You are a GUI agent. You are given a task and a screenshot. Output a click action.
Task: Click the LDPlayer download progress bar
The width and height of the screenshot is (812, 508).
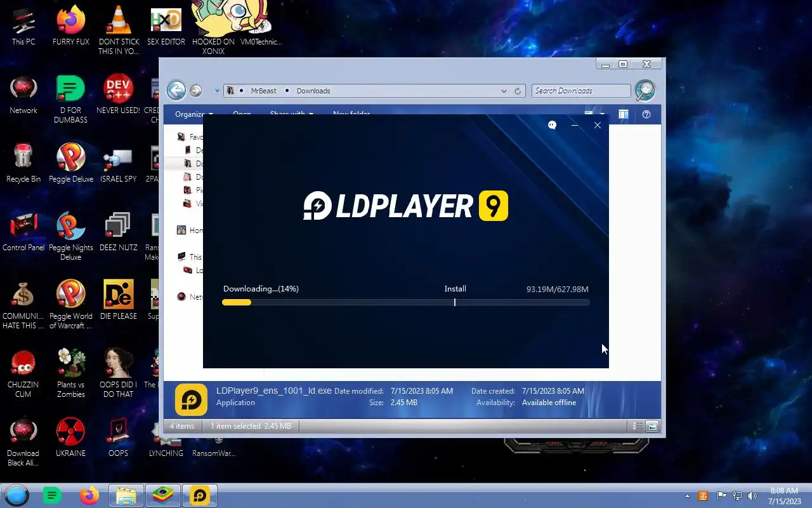pos(406,302)
